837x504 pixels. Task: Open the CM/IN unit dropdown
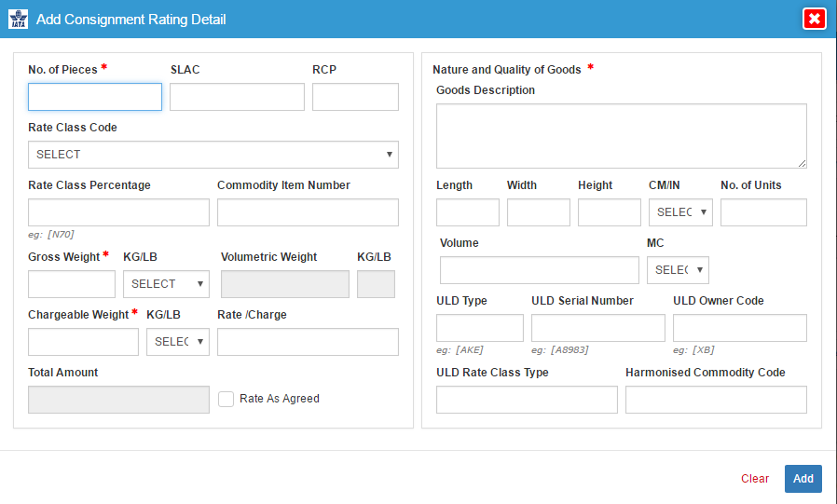coord(680,212)
